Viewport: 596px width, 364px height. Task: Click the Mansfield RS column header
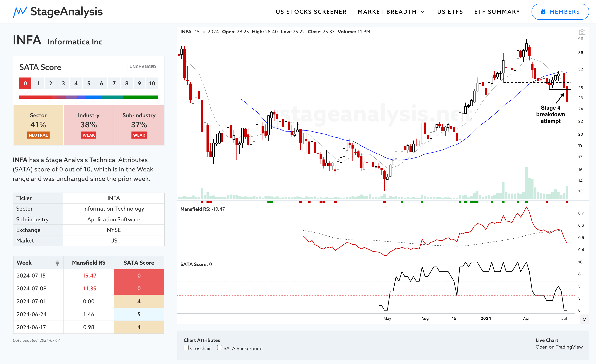pyautogui.click(x=89, y=263)
